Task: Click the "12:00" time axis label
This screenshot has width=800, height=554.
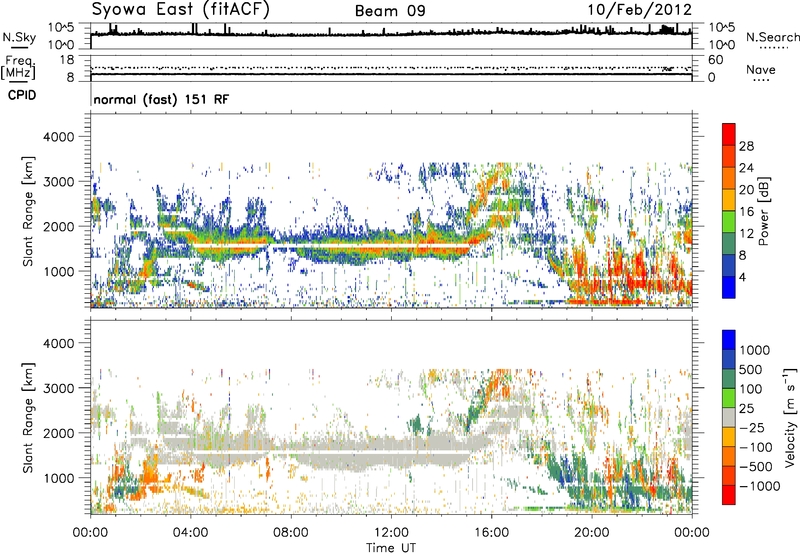Action: pyautogui.click(x=391, y=533)
